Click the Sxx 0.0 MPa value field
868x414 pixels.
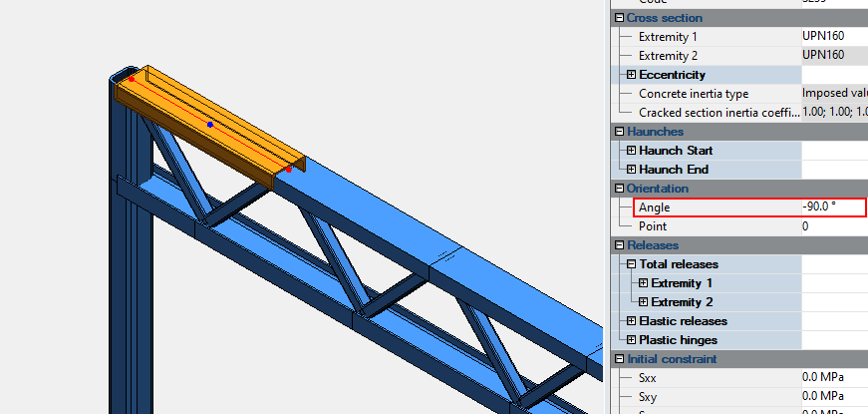(x=832, y=378)
